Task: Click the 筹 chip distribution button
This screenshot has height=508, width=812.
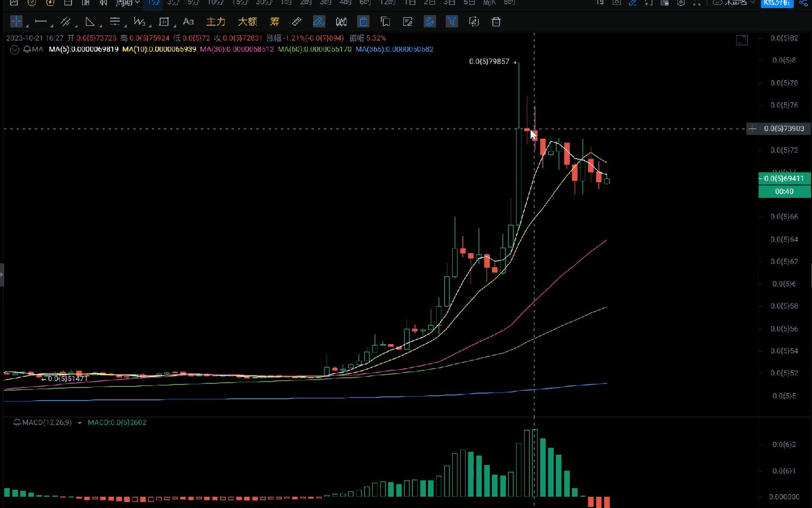Action: (x=274, y=22)
